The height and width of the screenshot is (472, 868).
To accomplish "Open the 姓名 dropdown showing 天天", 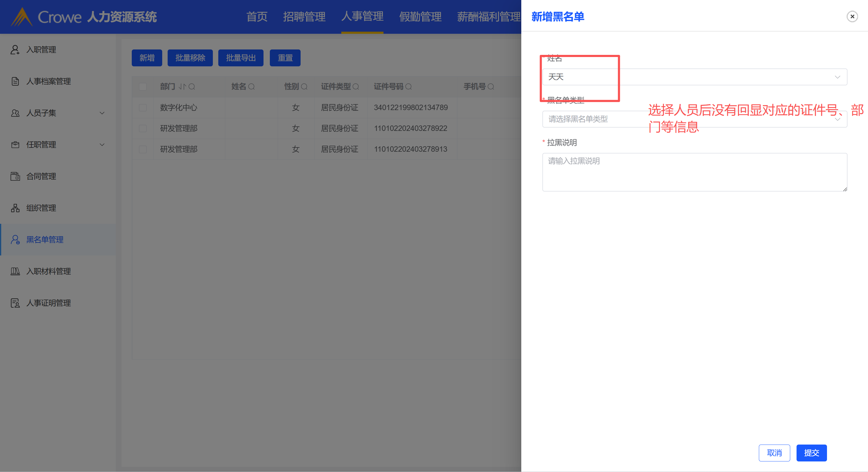I will click(694, 77).
